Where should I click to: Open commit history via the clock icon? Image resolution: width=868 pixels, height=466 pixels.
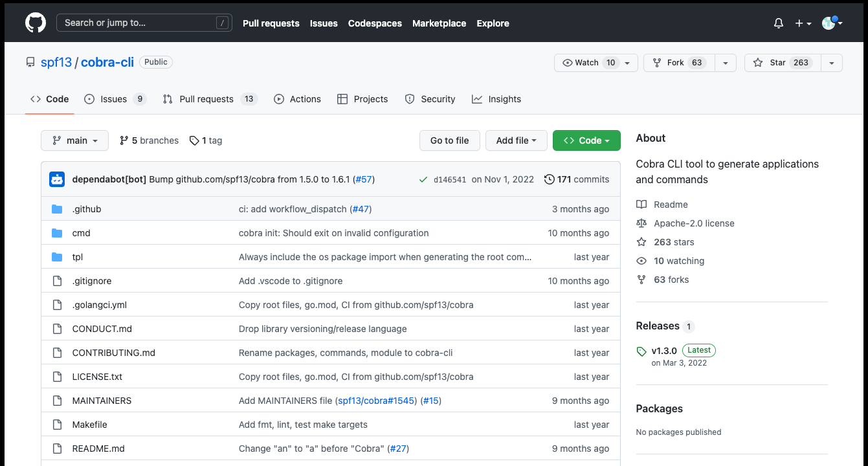click(x=550, y=179)
